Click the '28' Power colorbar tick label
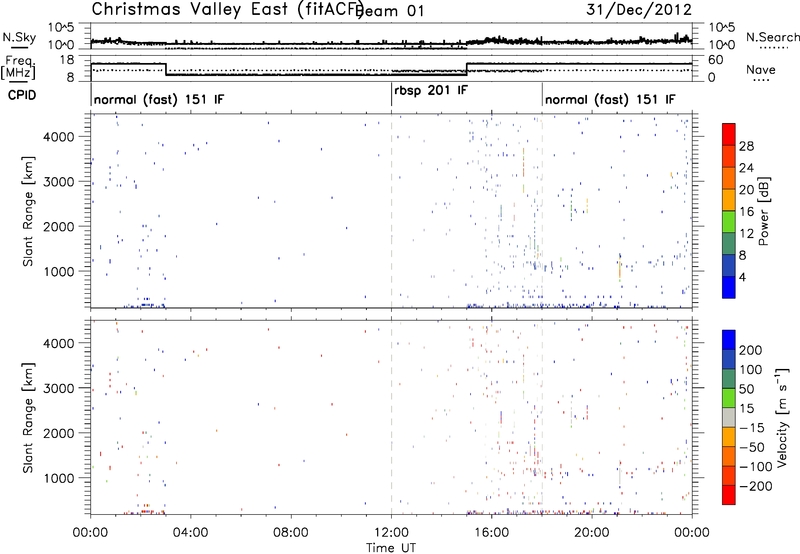 (746, 146)
